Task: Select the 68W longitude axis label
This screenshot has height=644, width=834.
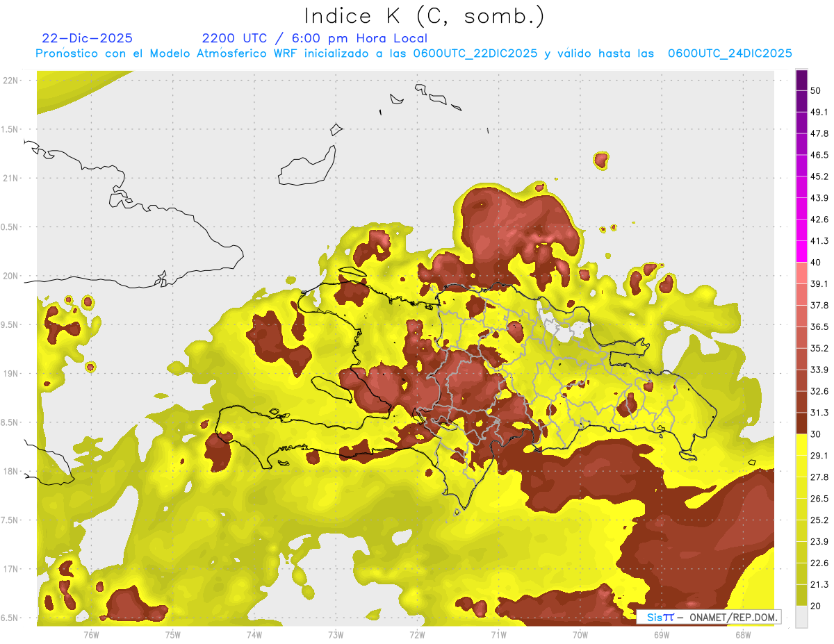Action: pyautogui.click(x=743, y=634)
